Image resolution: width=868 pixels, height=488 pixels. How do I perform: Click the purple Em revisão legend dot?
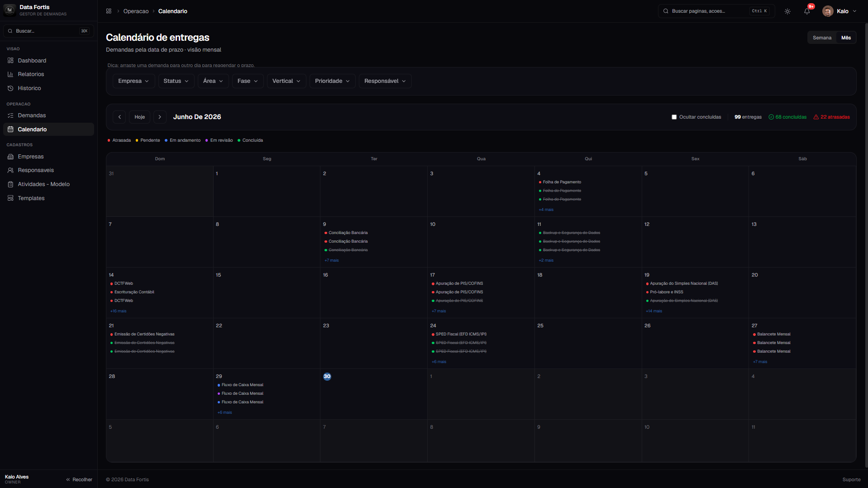207,140
